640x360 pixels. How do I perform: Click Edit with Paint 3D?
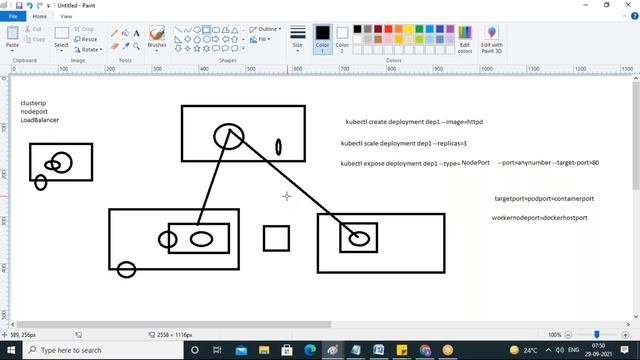pos(491,39)
